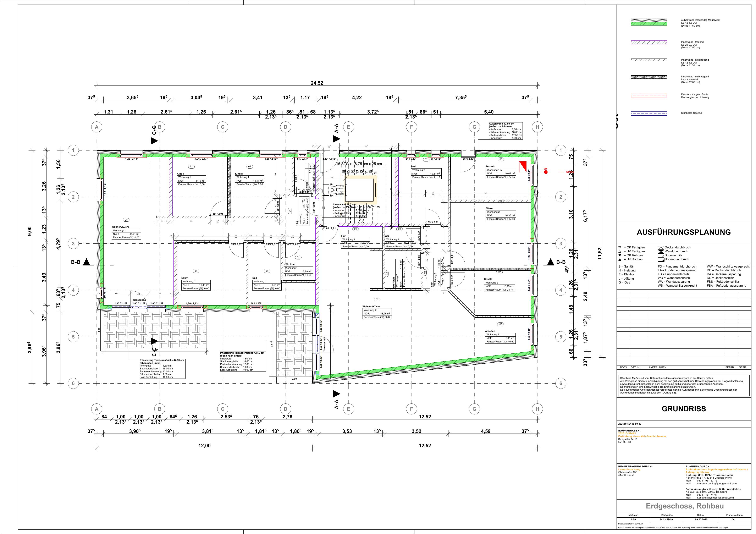Click the Bodenschlitz legend symbol

point(661,255)
